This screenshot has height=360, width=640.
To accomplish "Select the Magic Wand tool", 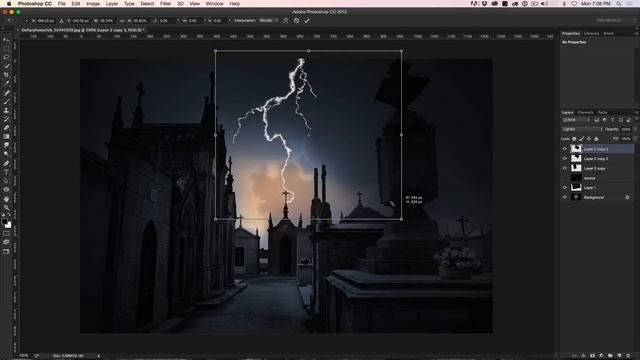I will click(x=6, y=66).
